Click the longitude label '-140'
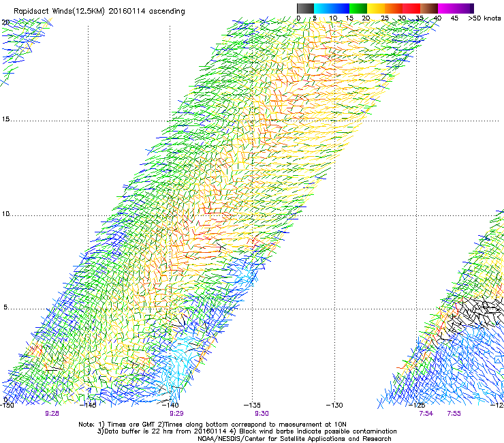The height and width of the screenshot is (443, 504). [170, 405]
